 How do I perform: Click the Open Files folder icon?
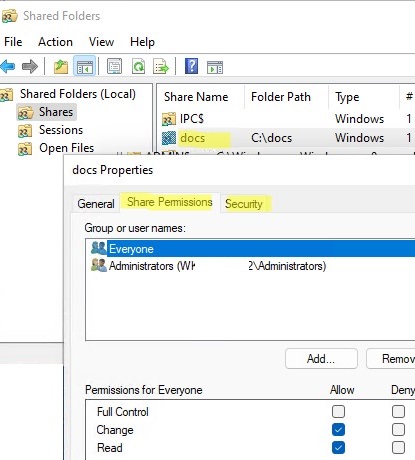click(25, 149)
